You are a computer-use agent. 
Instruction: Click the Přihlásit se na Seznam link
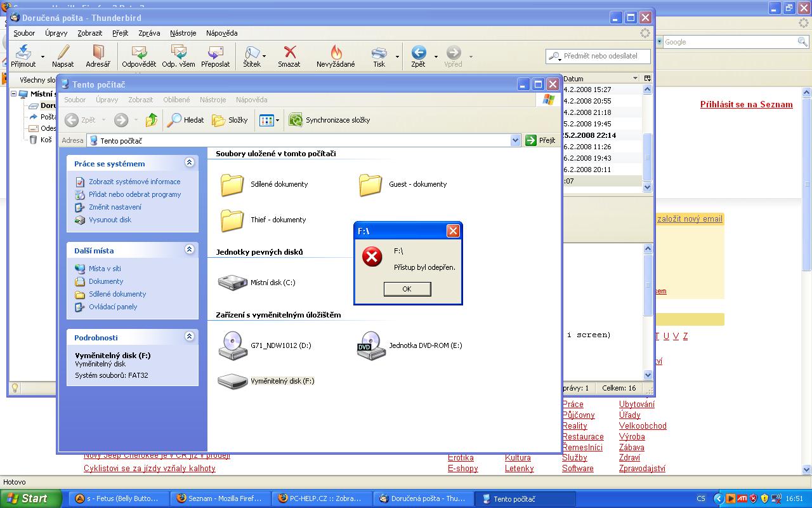[746, 105]
